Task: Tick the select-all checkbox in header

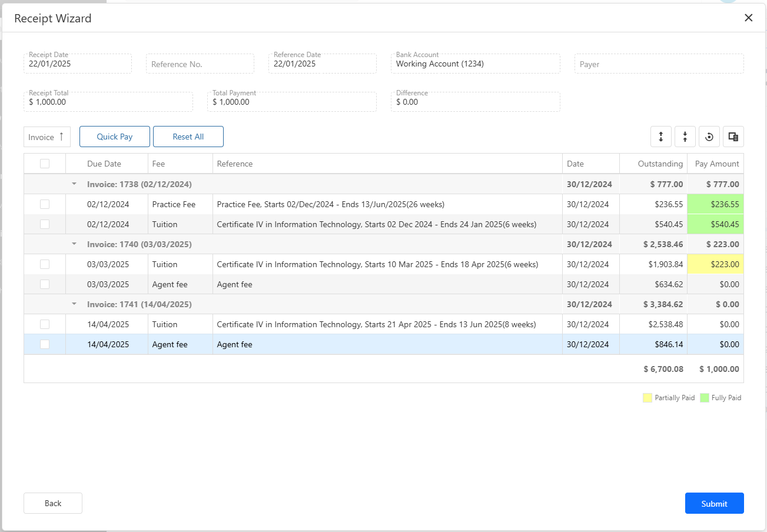Action: 45,164
